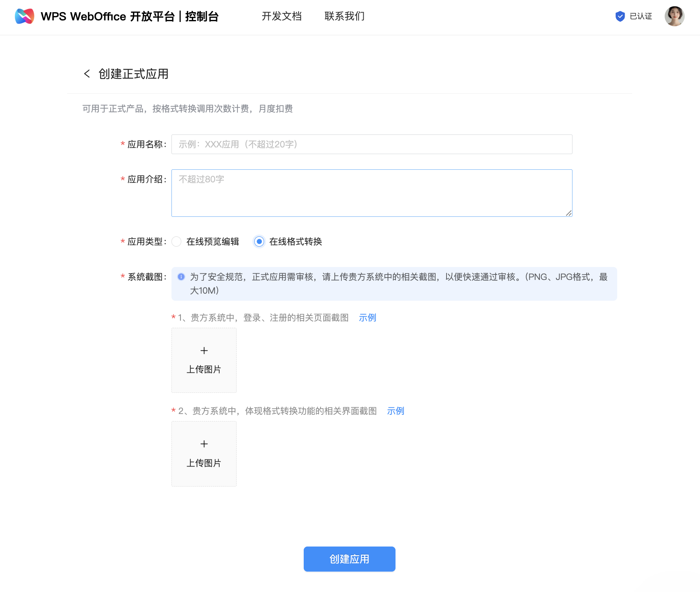The width and height of the screenshot is (700, 592).
Task: Open the user avatar profile menu
Action: click(x=674, y=16)
